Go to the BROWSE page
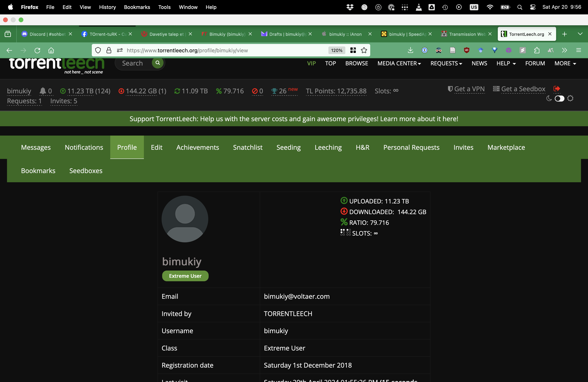588x382 pixels. (x=356, y=63)
